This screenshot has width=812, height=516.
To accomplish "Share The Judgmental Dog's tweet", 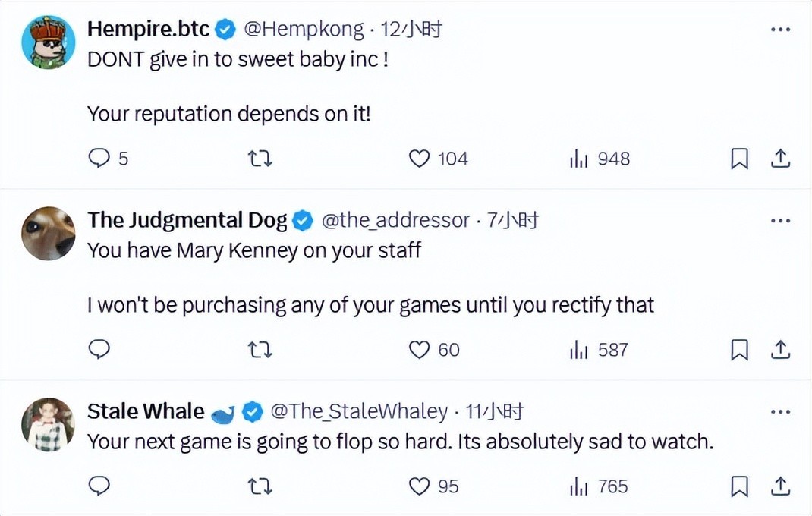I will point(781,349).
